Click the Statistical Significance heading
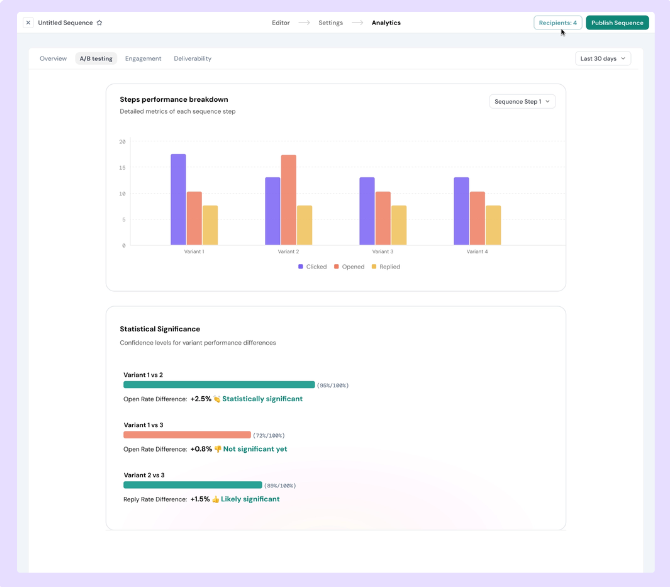Image resolution: width=670 pixels, height=587 pixels. [x=160, y=329]
